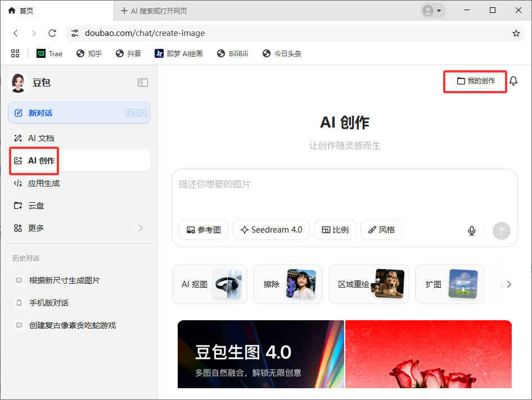532x400 pixels.
Task: Collapse the sidebar panel
Action: coord(142,82)
